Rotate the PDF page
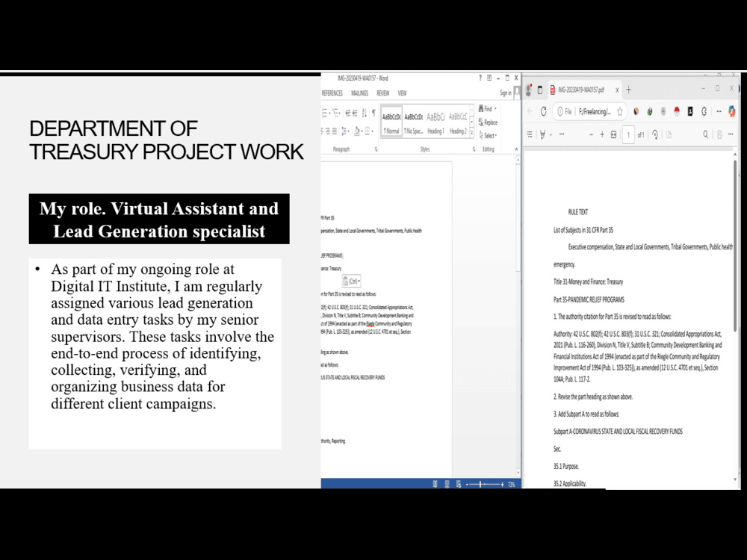 tap(655, 134)
